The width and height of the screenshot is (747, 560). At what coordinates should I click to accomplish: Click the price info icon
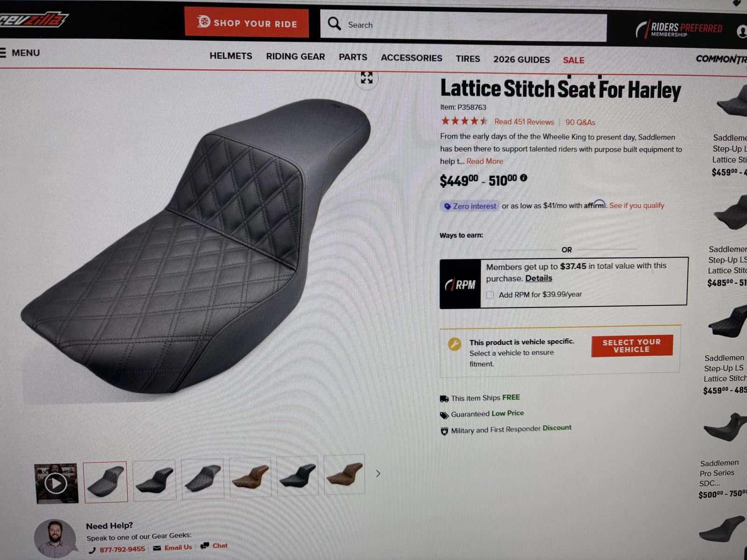point(523,178)
